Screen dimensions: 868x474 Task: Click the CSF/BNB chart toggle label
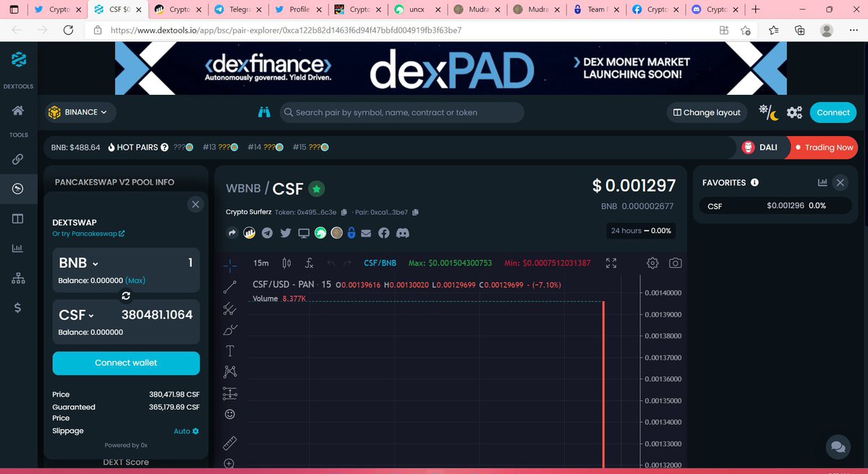coord(380,263)
